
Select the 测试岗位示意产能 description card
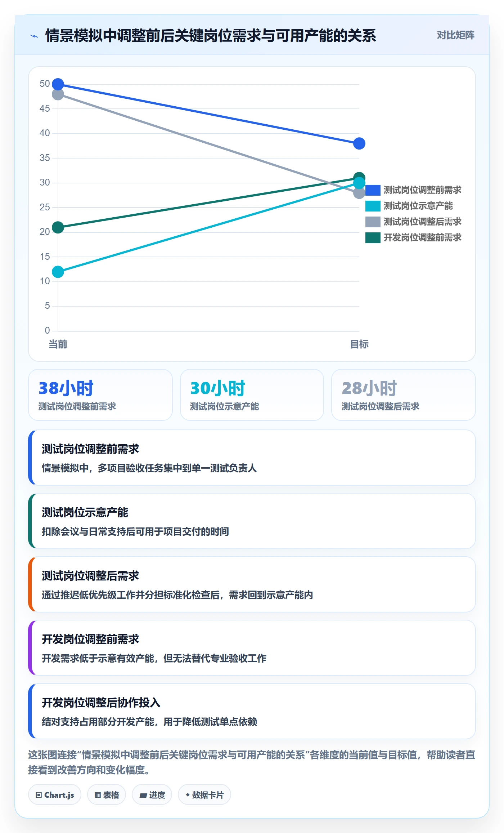click(x=252, y=521)
